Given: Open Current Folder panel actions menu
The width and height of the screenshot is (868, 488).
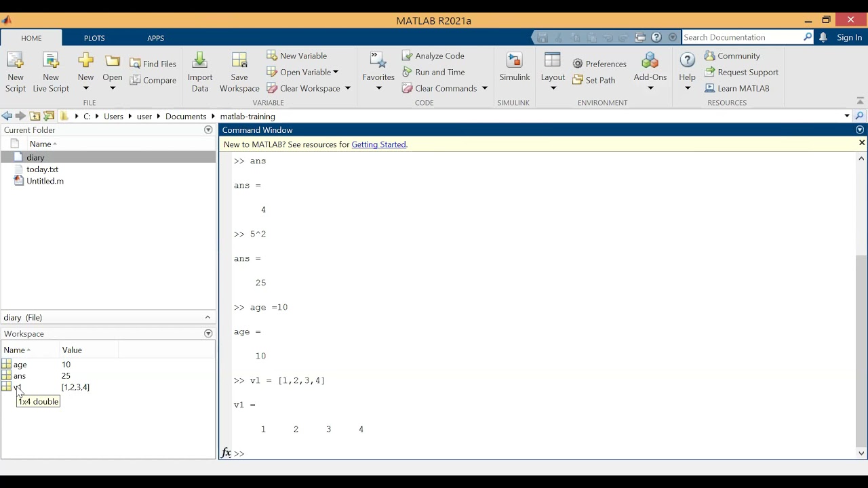Looking at the screenshot, I should pos(208,130).
